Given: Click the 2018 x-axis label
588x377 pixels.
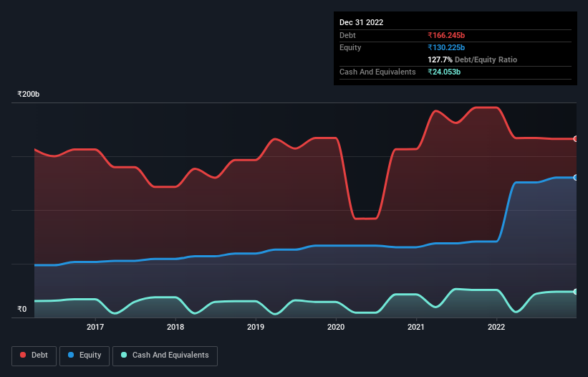Looking at the screenshot, I should [x=175, y=327].
